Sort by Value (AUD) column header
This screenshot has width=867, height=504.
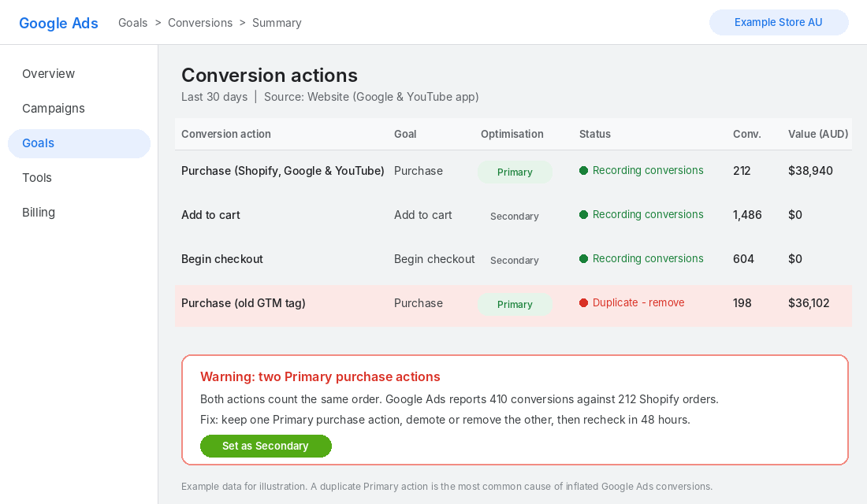[818, 134]
